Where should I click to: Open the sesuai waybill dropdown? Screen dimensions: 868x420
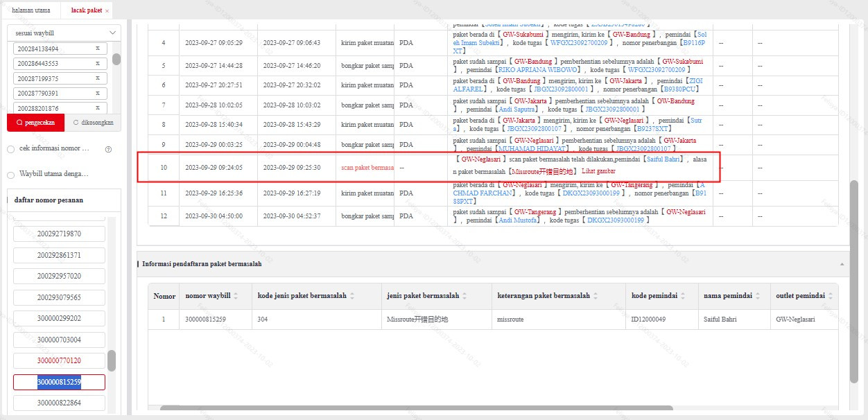64,33
